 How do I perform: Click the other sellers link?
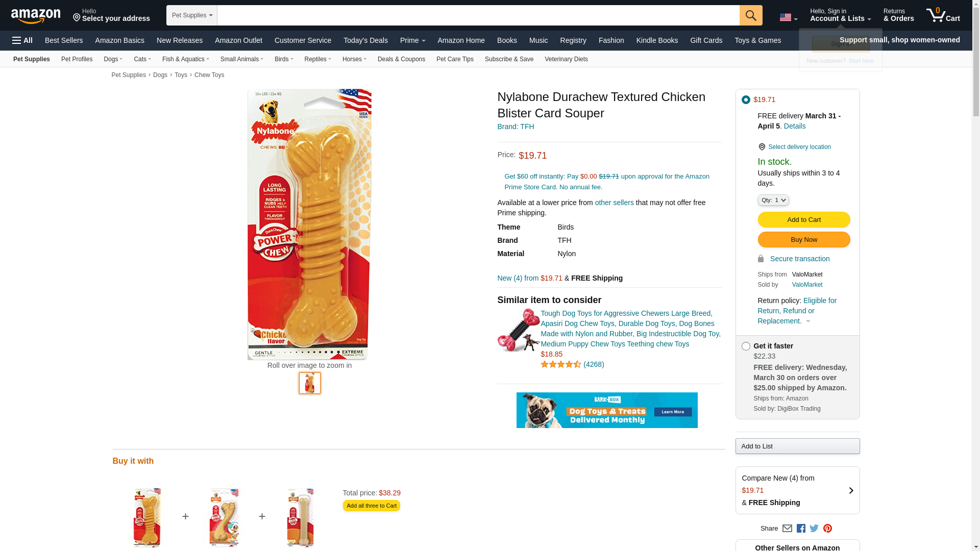point(614,203)
